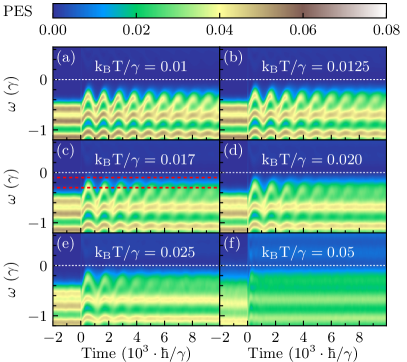Click colorbar tick label 0.00
This screenshot has height=362, width=407.
[x=53, y=30]
